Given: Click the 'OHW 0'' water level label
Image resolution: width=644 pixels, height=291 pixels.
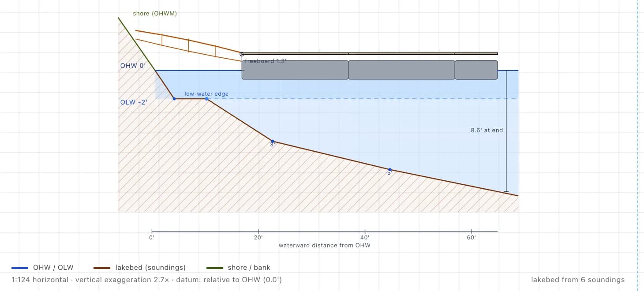Looking at the screenshot, I should click(133, 66).
